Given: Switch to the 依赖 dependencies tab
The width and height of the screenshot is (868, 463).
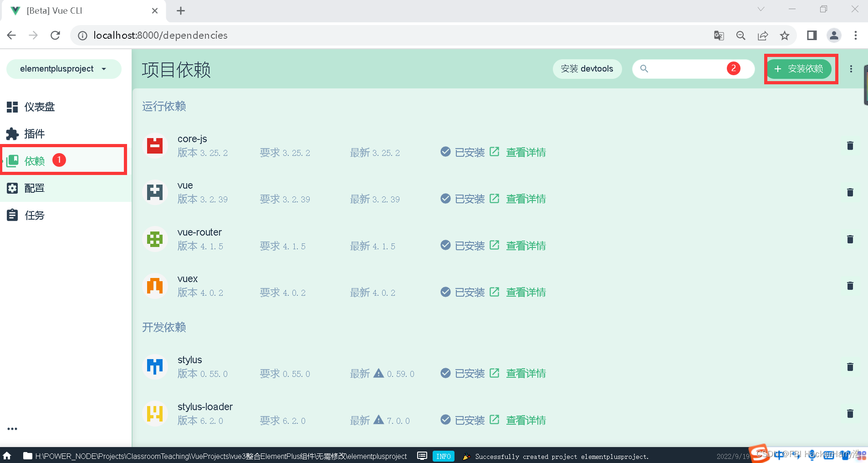Looking at the screenshot, I should 34,160.
